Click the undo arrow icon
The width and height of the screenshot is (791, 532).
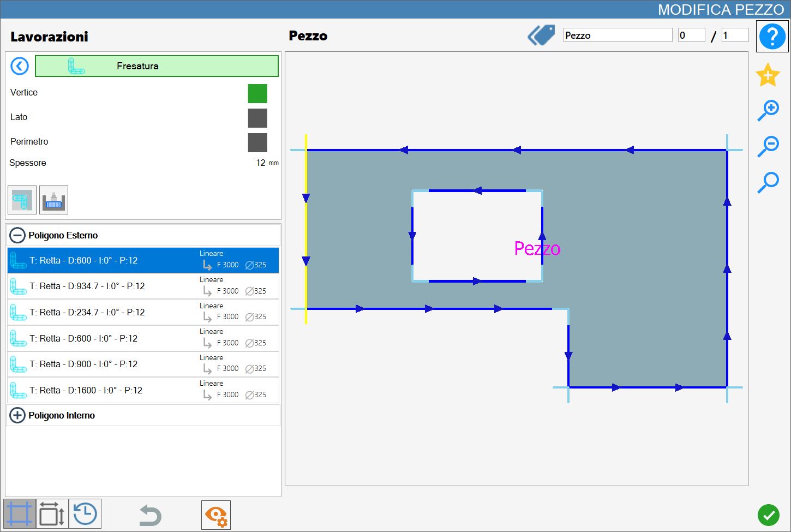150,515
